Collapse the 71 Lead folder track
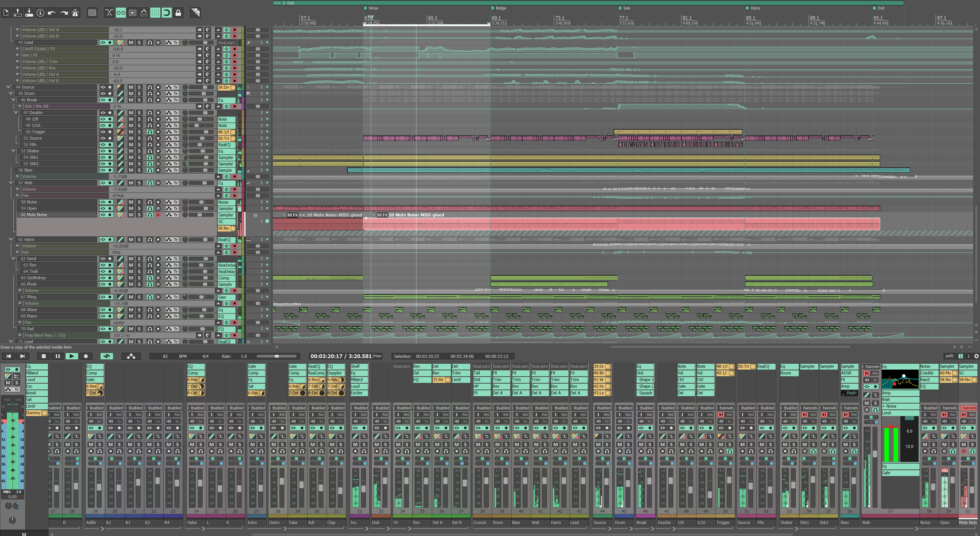The width and height of the screenshot is (980, 536). [11, 341]
